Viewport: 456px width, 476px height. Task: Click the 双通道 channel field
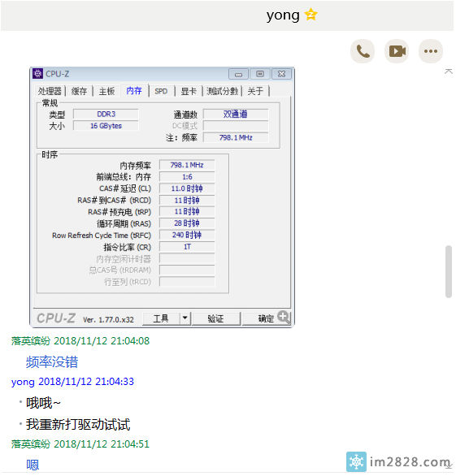(x=236, y=115)
